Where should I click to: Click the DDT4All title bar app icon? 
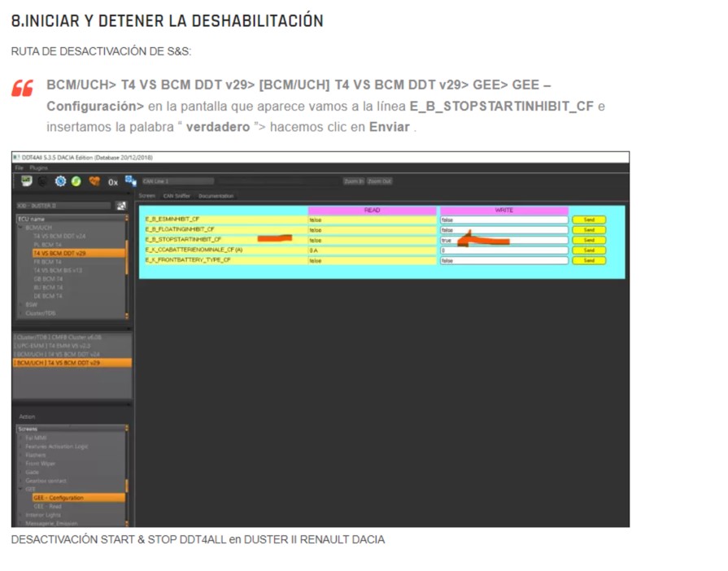[17, 157]
